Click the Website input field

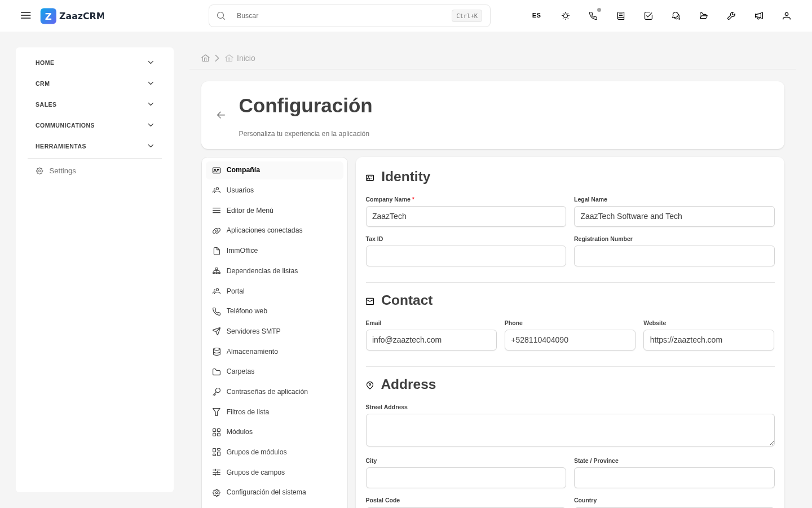coord(709,340)
